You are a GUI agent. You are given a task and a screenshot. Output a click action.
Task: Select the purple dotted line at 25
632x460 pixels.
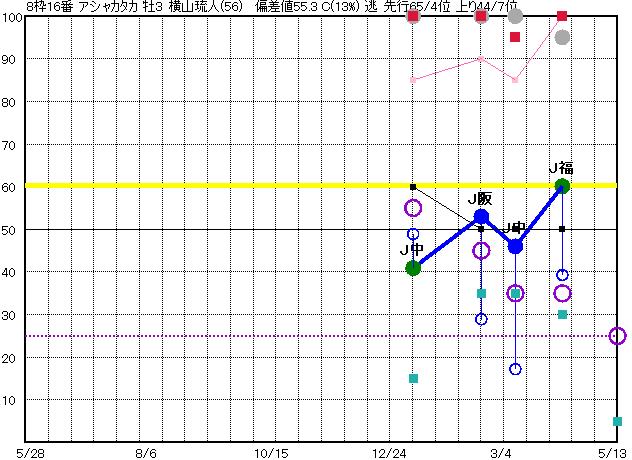pyautogui.click(x=200, y=336)
